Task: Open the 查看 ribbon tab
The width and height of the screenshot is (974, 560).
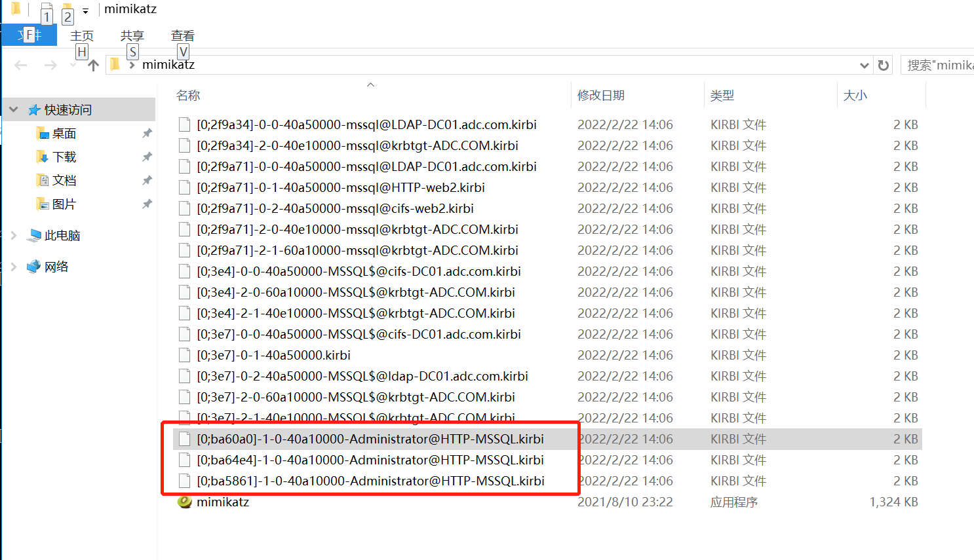Action: point(182,35)
